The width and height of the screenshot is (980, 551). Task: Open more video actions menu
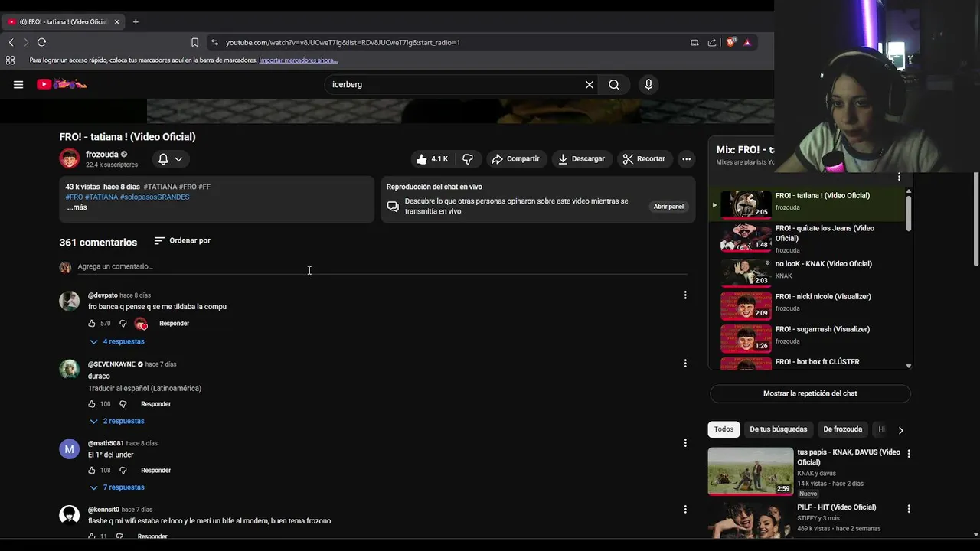point(687,159)
